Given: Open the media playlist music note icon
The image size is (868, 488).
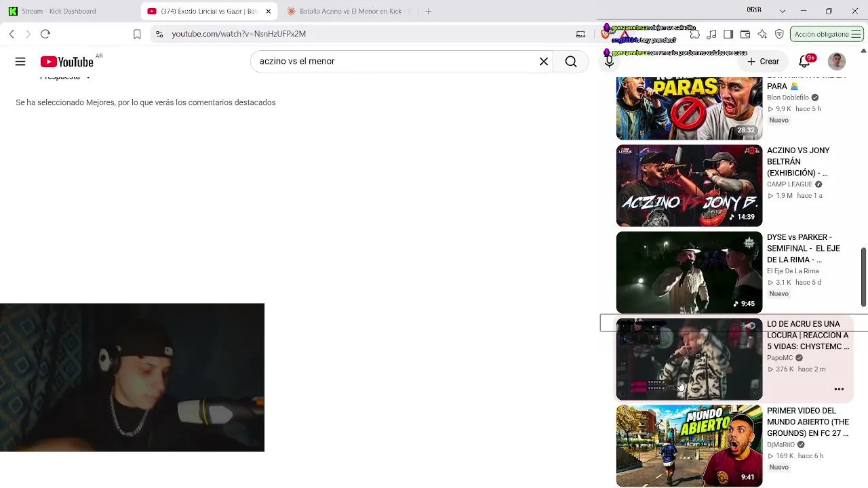Looking at the screenshot, I should click(x=711, y=34).
